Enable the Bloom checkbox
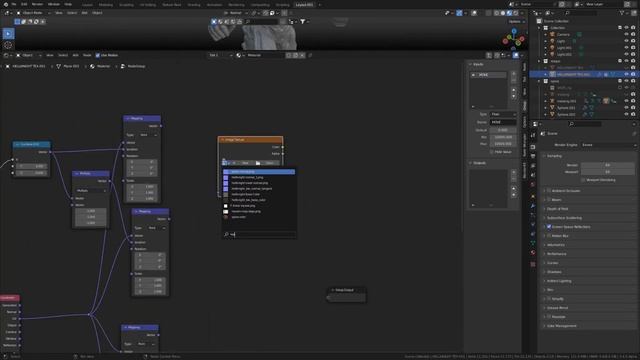The image size is (640, 360). click(549, 200)
